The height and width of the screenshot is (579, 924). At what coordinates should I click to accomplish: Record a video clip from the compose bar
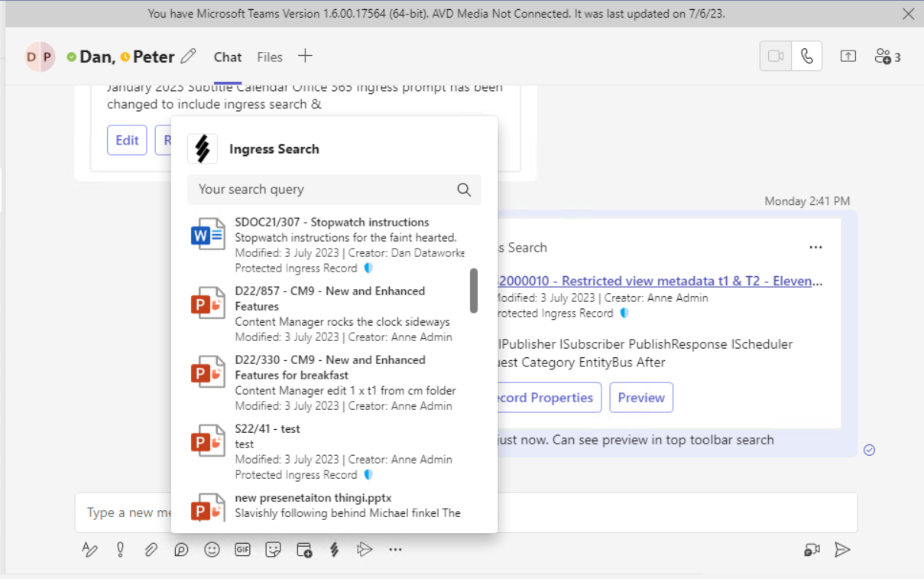click(x=811, y=549)
